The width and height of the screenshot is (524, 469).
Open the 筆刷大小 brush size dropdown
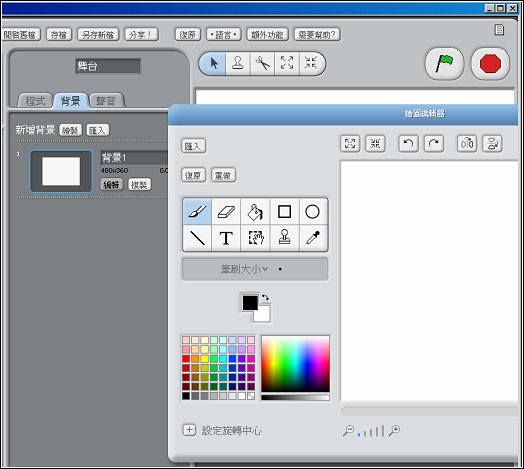pyautogui.click(x=255, y=269)
